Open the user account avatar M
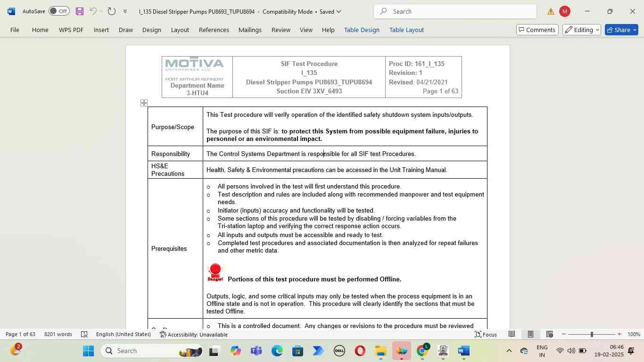Screen dimensions: 644x362 pyautogui.click(x=565, y=11)
